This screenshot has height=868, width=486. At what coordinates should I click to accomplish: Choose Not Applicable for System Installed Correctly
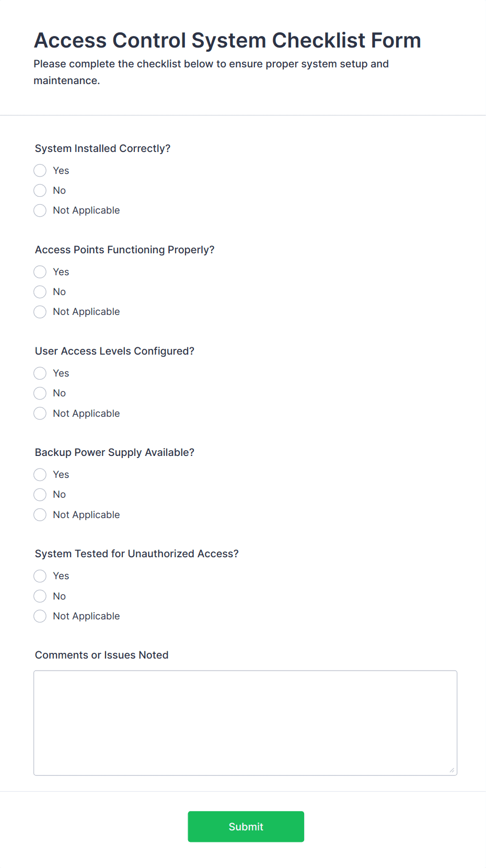coord(40,210)
